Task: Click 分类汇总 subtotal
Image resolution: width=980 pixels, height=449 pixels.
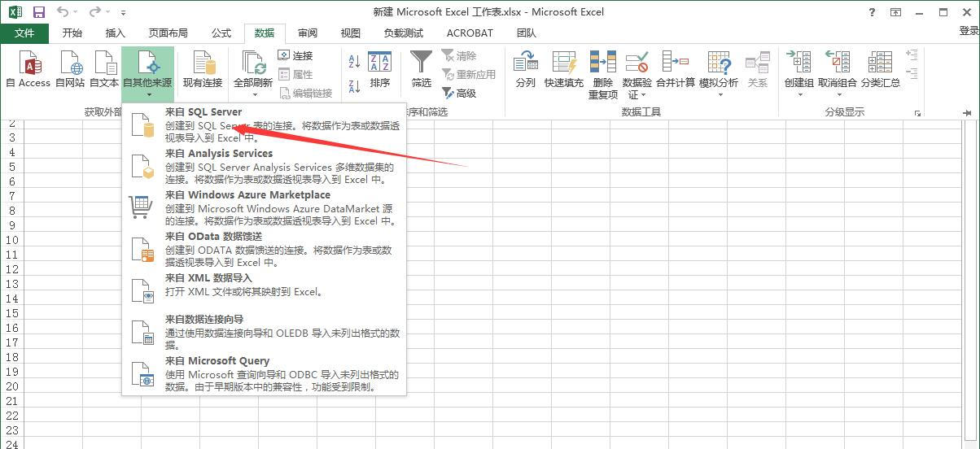Action: (x=881, y=70)
